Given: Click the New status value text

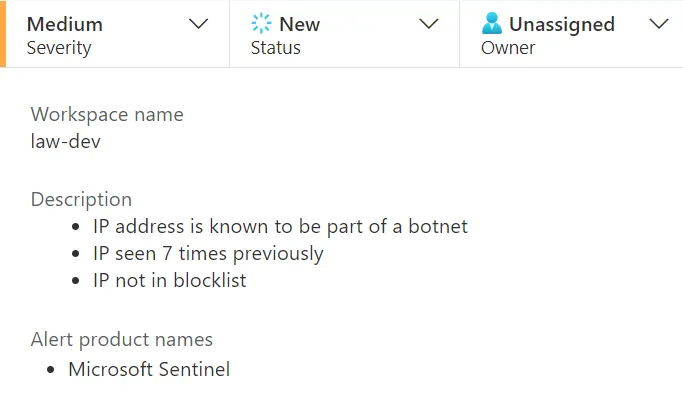Looking at the screenshot, I should point(300,24).
